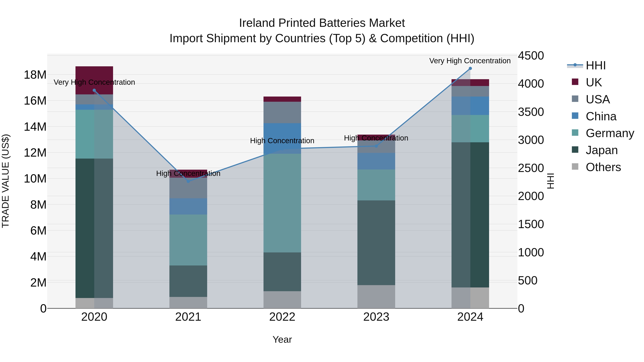Image resolution: width=644 pixels, height=362 pixels.
Task: Click the 2024 x-axis label
Action: pos(470,317)
